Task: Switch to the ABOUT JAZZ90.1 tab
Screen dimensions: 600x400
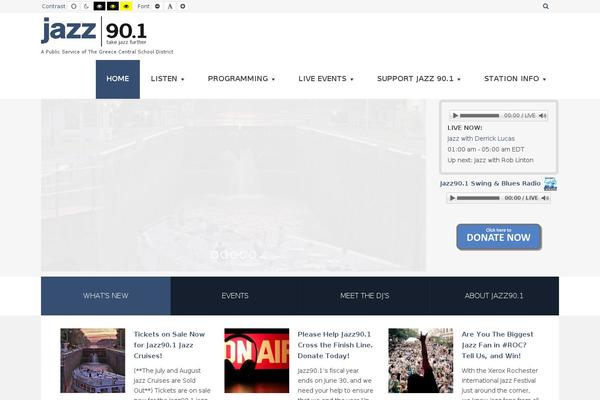Action: click(x=494, y=296)
